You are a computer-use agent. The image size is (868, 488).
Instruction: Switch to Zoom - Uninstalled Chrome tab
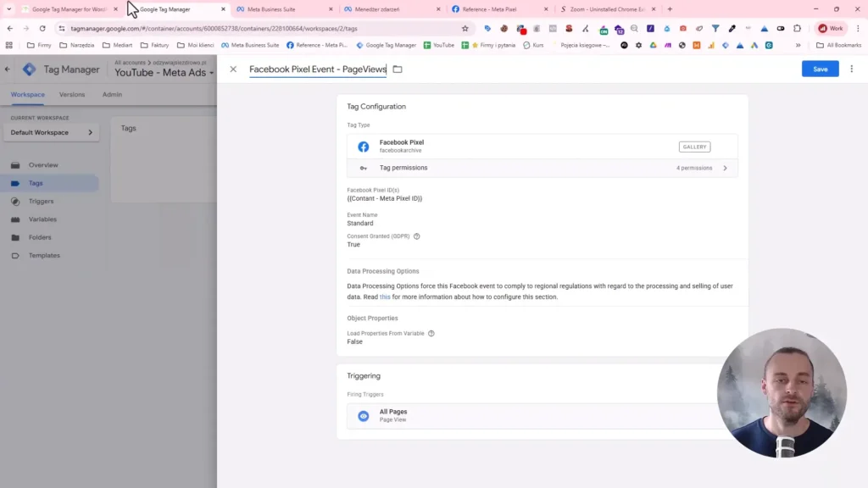pos(607,9)
